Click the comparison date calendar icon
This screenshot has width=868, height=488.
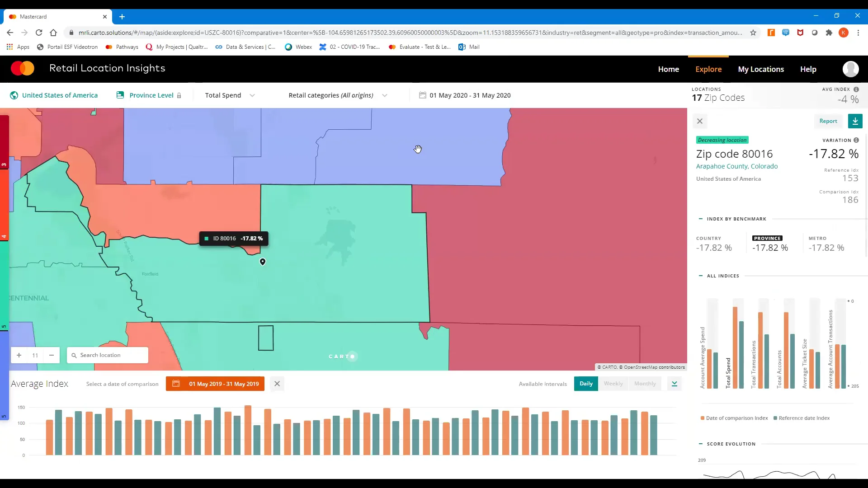click(x=176, y=384)
